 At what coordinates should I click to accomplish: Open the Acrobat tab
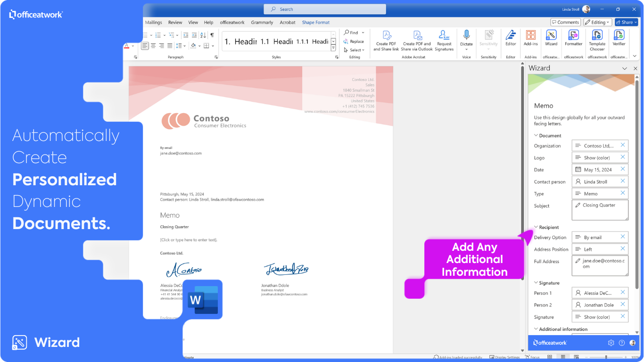288,22
